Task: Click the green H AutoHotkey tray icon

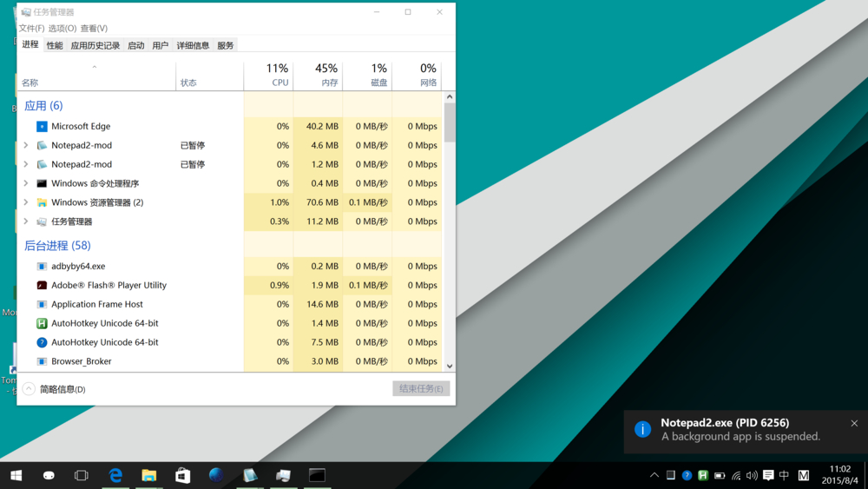Action: tap(703, 475)
